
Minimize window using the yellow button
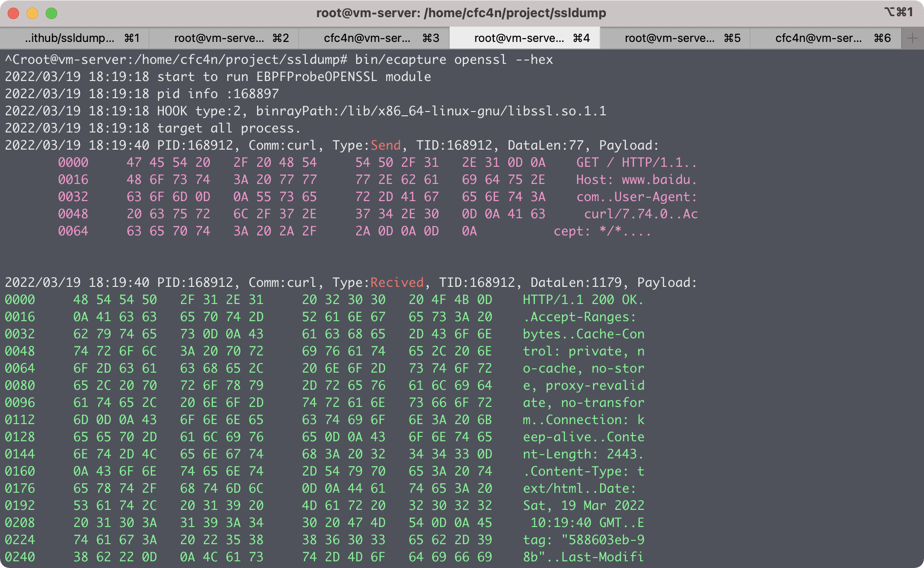coord(32,13)
